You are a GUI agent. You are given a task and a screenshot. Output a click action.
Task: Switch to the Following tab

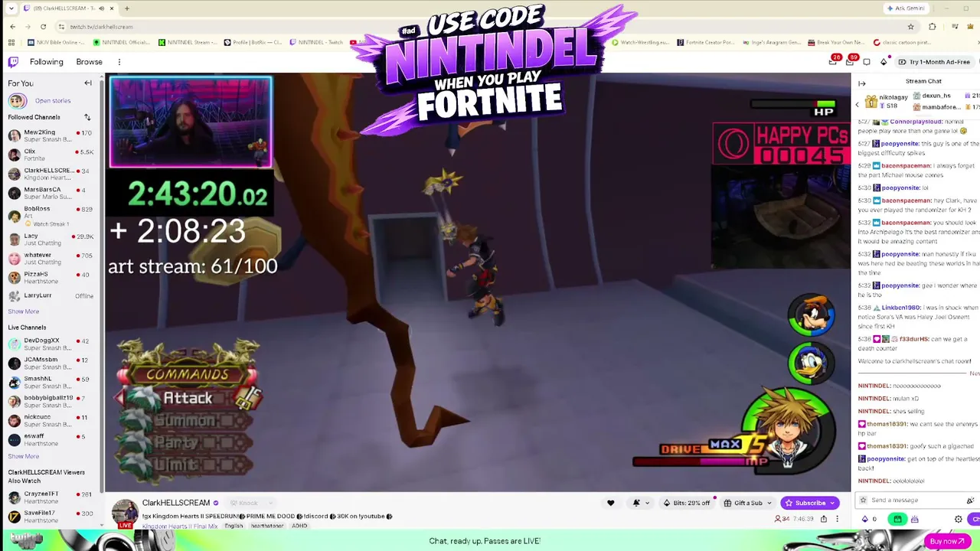click(x=47, y=62)
